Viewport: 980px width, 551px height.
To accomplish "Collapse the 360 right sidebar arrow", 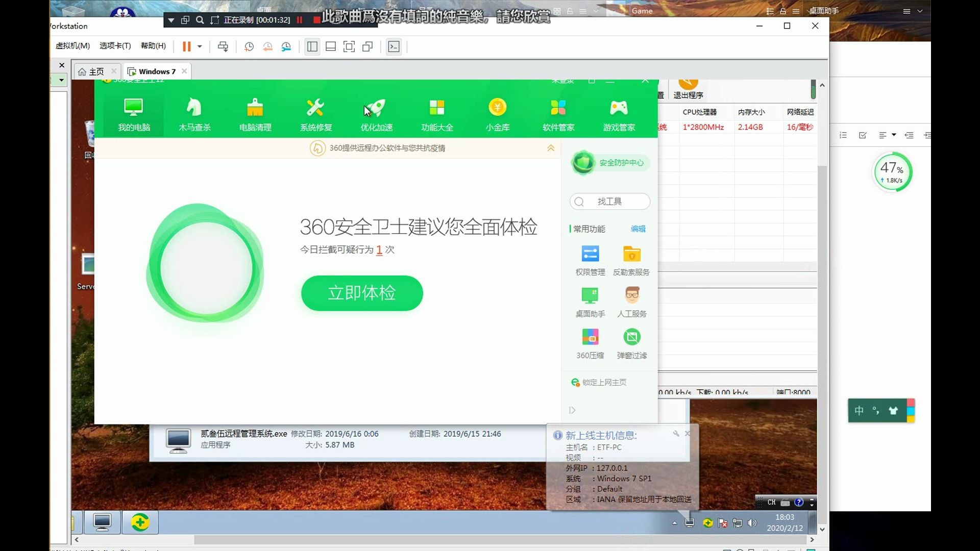I will 572,410.
